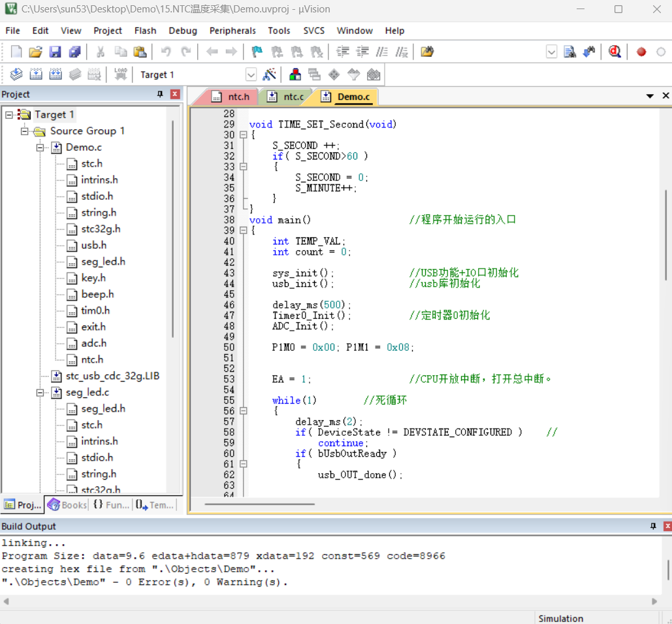This screenshot has height=624, width=672.
Task: Rebuild all target files
Action: click(x=56, y=74)
